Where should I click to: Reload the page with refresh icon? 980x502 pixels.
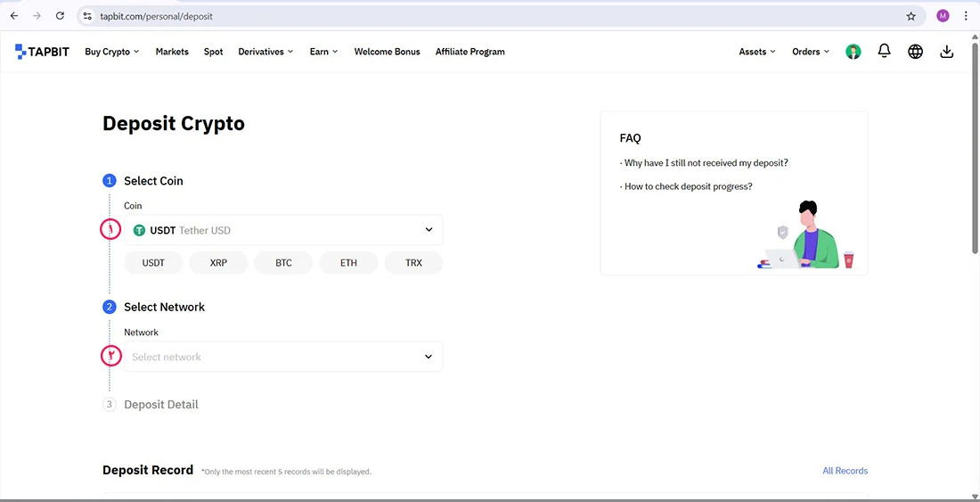(60, 16)
